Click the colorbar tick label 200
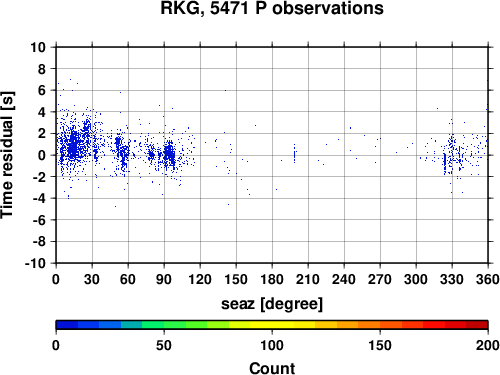Viewport: 500px width, 375px height. coord(488,345)
